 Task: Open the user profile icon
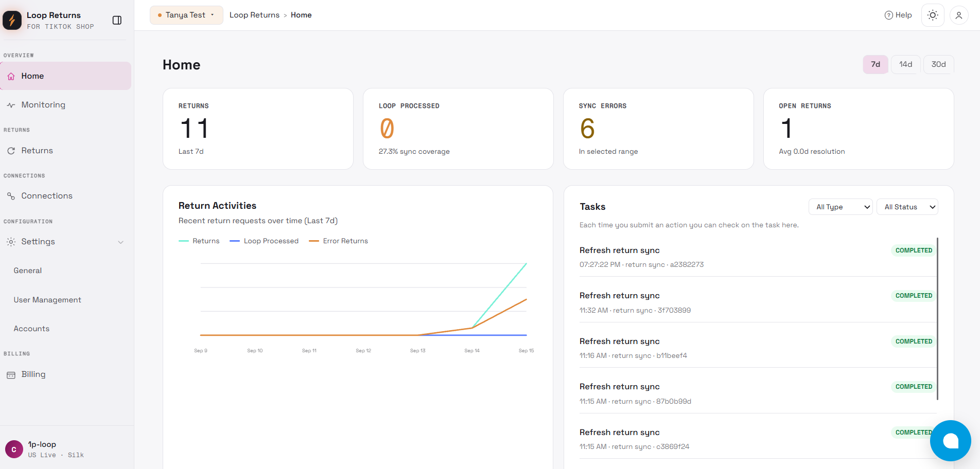coord(959,15)
